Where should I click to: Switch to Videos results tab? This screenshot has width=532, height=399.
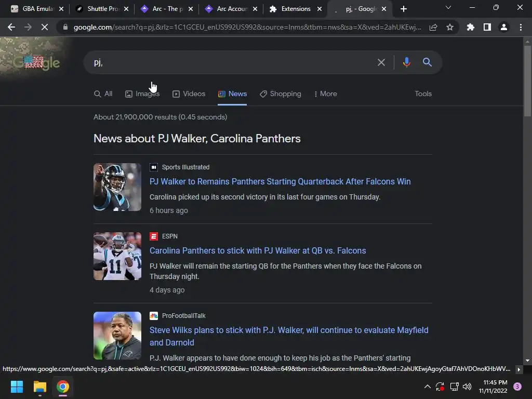point(189,94)
